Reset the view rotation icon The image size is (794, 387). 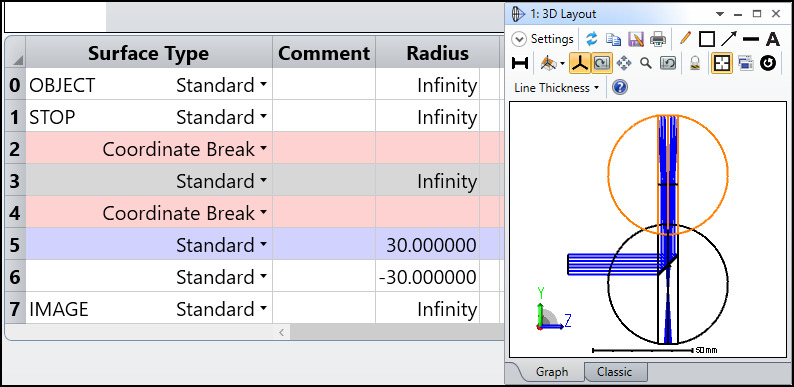click(x=668, y=63)
